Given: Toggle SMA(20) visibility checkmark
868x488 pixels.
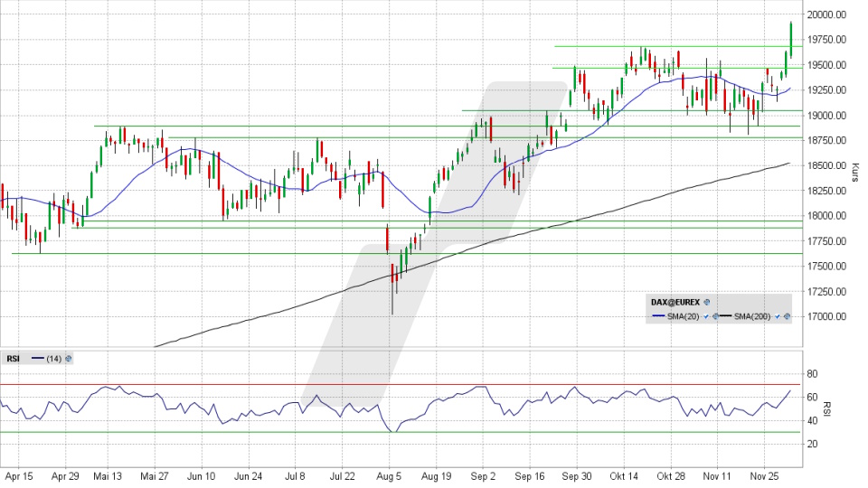Looking at the screenshot, I should pos(706,316).
